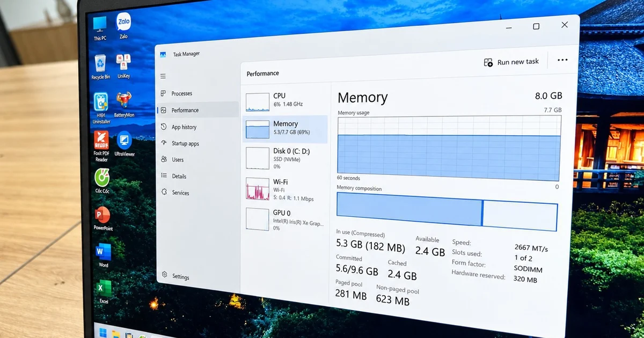Click the Slots used "1 of 2" value
Screen dimensions: 644x338
pos(523,258)
